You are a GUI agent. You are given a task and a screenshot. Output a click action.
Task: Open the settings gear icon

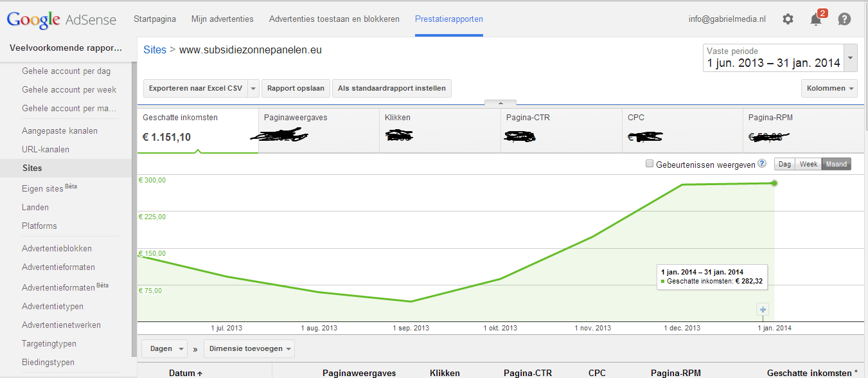[788, 19]
